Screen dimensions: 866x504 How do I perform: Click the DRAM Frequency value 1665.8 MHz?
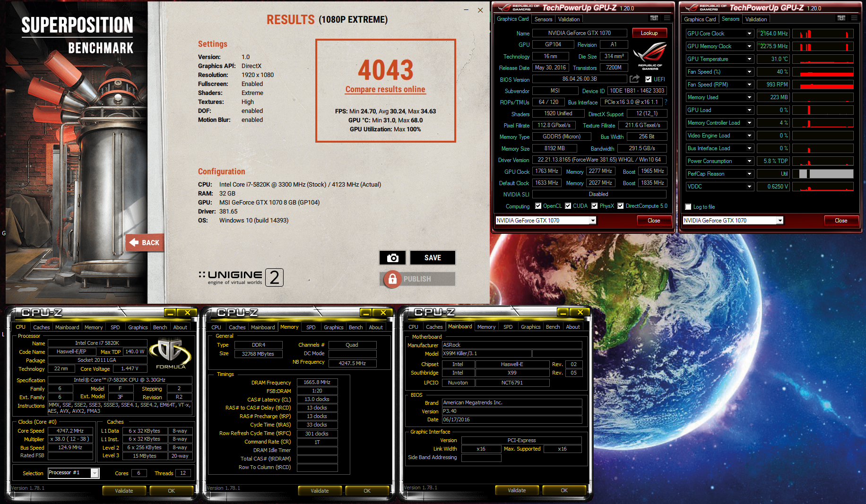[317, 382]
